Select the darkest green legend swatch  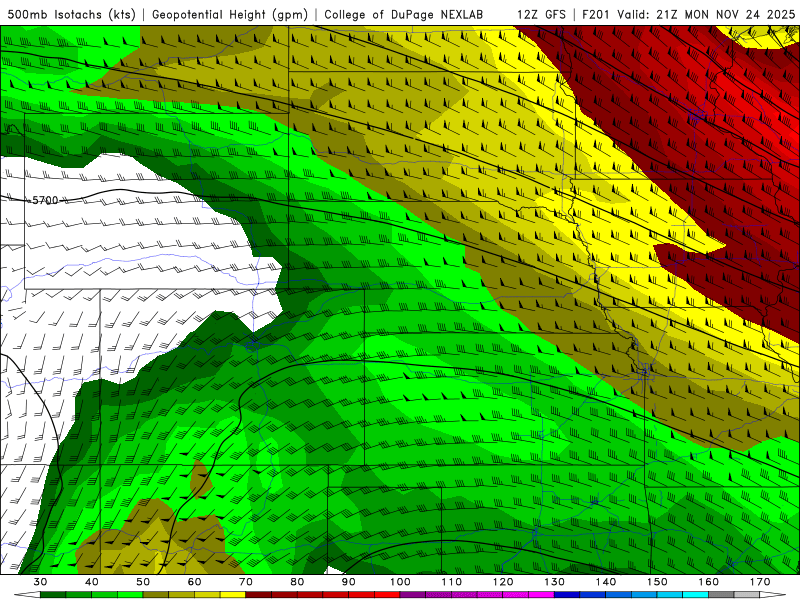click(53, 595)
